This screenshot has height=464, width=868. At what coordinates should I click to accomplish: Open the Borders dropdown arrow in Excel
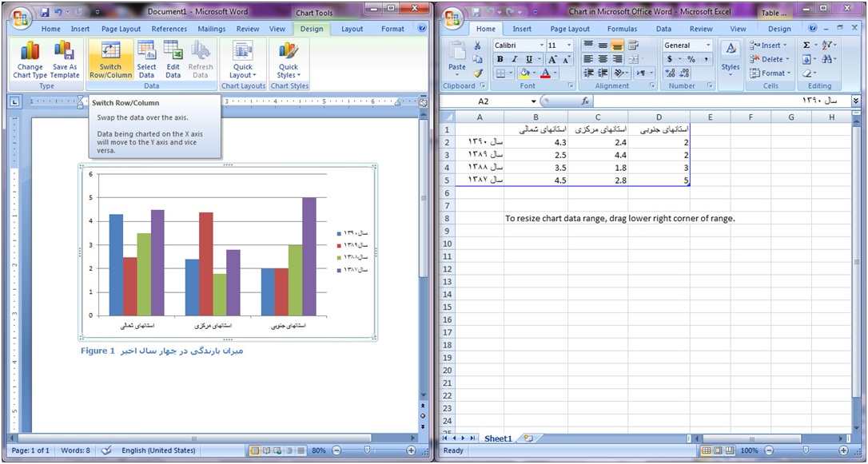click(511, 73)
